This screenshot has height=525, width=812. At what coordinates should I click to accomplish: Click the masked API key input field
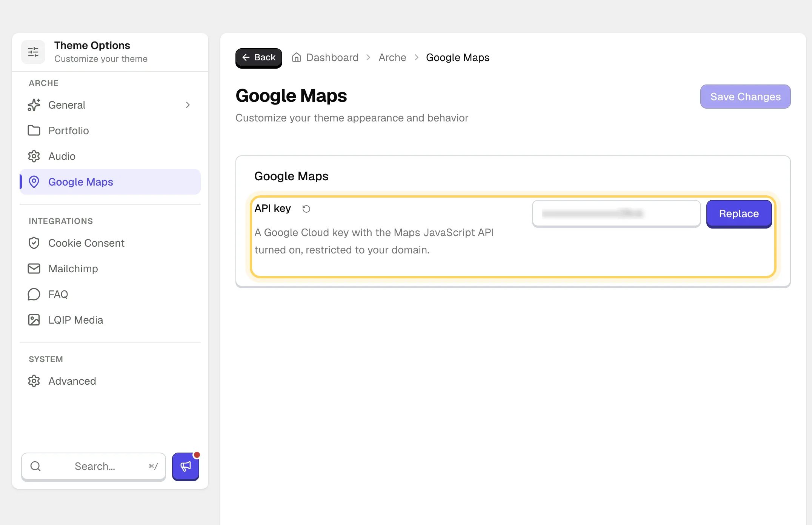[x=616, y=213]
